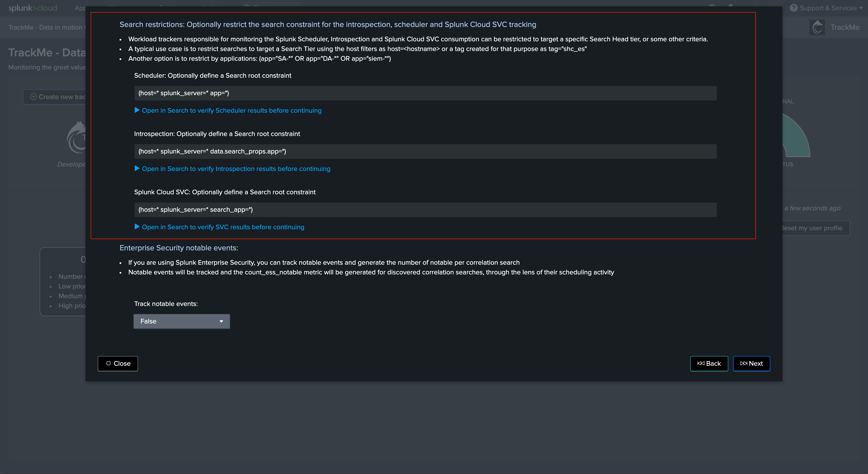Focus the Splunk Cloud SVC constraint field
This screenshot has height=474, width=868.
click(x=425, y=210)
